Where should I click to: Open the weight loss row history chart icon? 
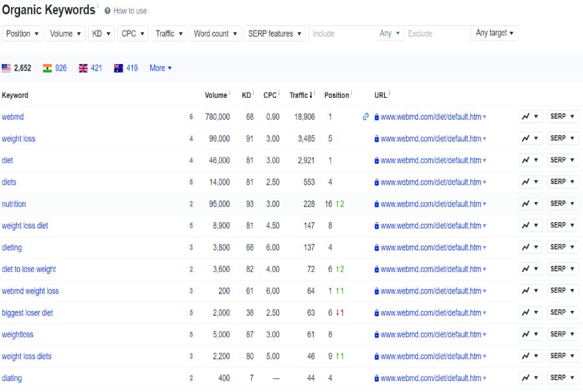530,139
